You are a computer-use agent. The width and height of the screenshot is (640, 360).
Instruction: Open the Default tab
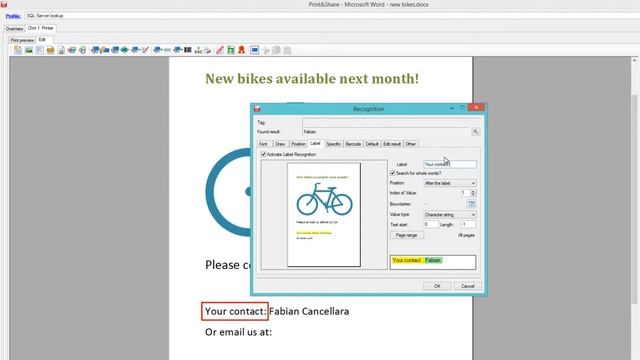372,144
